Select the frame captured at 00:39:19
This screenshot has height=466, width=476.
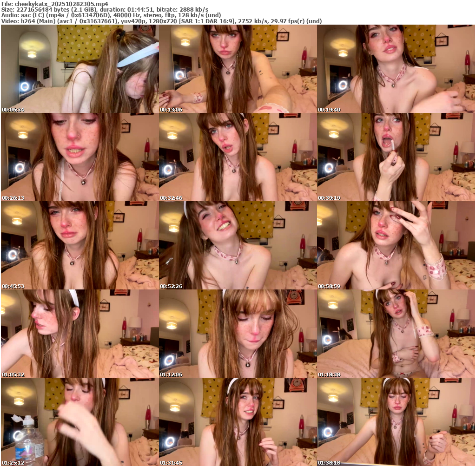click(x=396, y=157)
